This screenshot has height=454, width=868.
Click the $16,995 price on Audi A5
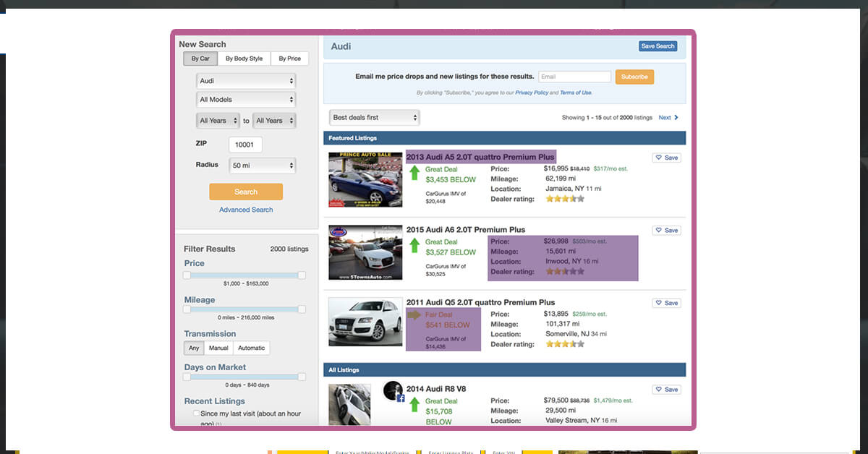(556, 168)
